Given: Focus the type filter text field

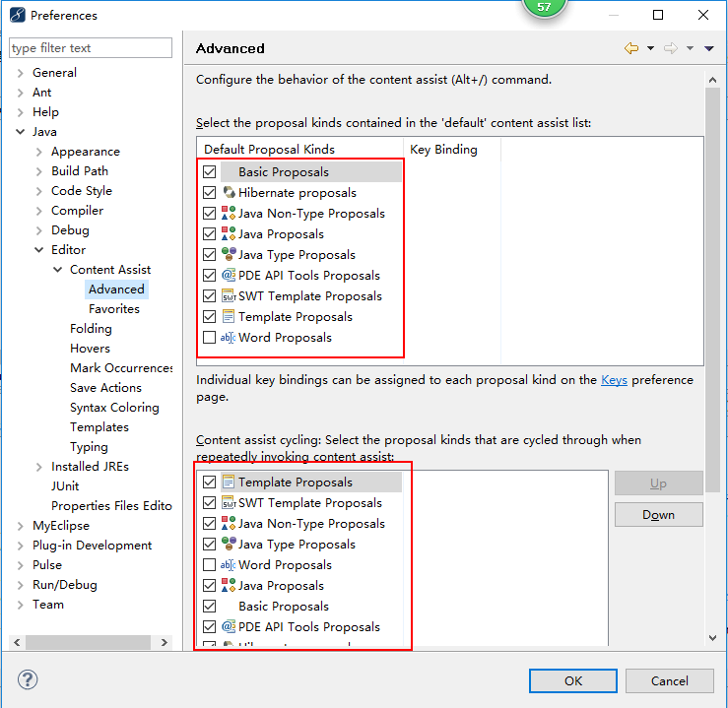Looking at the screenshot, I should (91, 48).
